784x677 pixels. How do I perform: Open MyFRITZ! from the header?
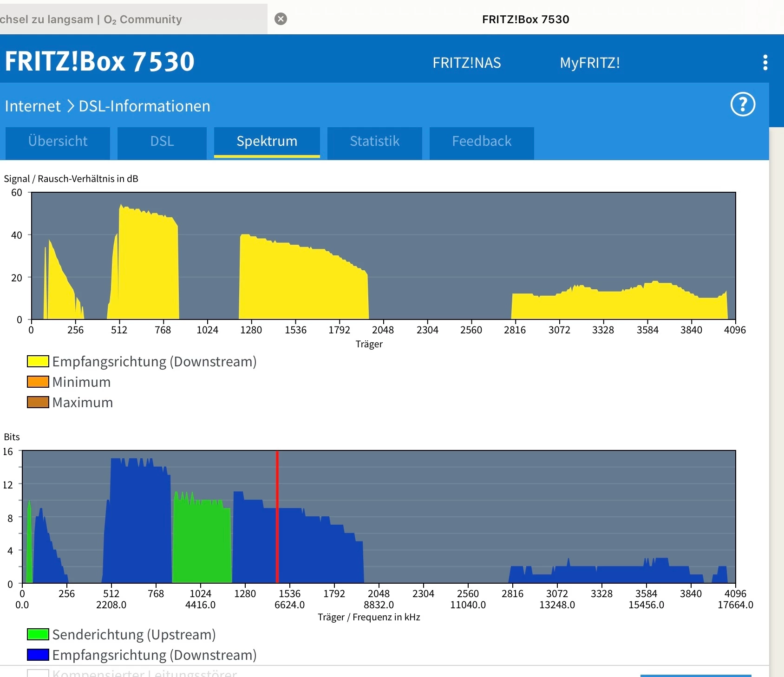(x=590, y=63)
